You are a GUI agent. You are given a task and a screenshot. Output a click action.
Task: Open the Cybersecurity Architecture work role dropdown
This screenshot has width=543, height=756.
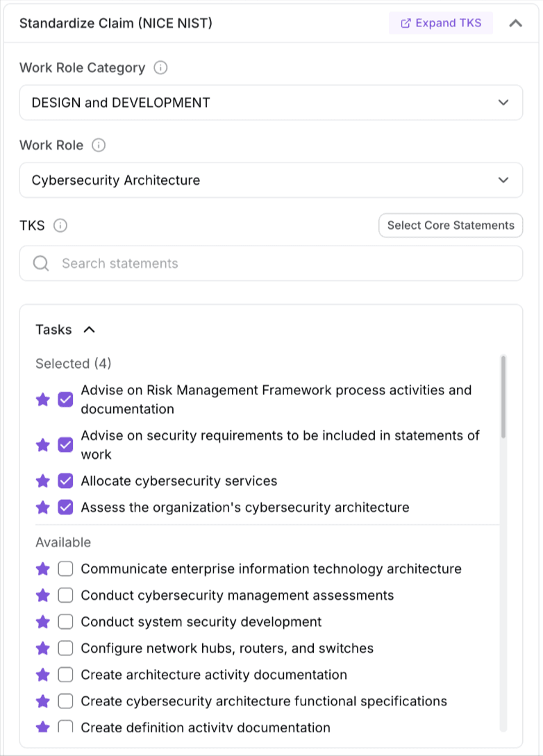click(271, 180)
